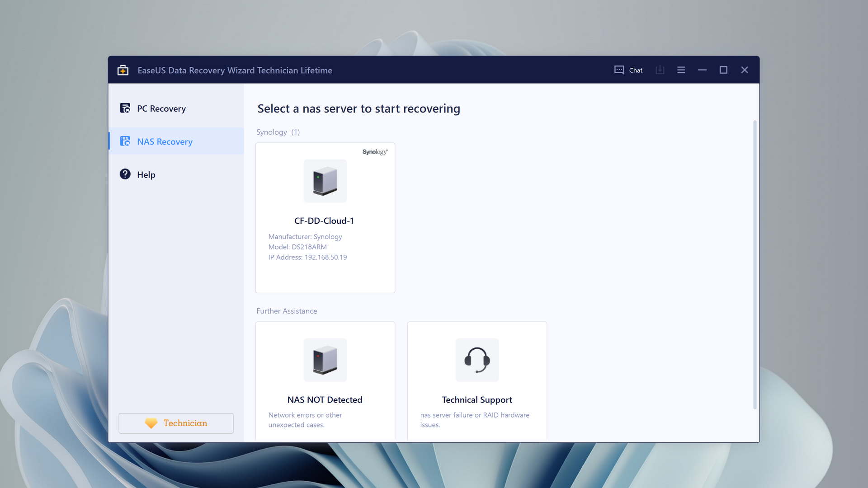
Task: Click the chat bubble icon
Action: pyautogui.click(x=619, y=70)
